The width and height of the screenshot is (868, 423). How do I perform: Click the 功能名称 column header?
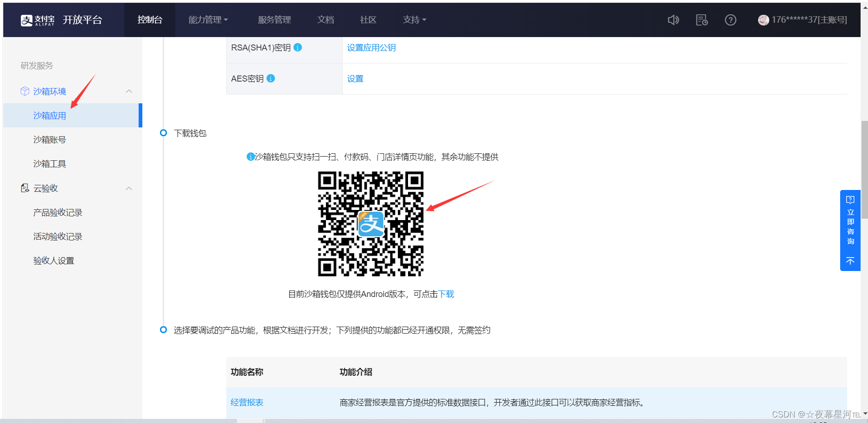click(x=247, y=372)
